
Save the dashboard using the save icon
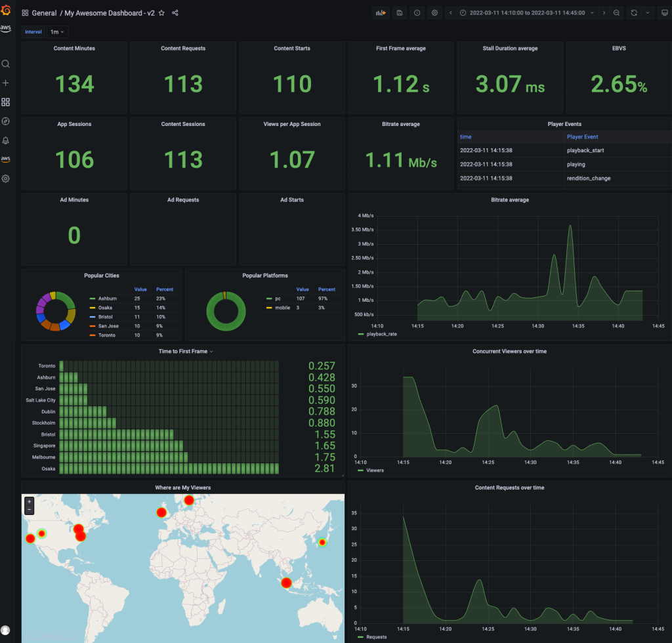(399, 12)
